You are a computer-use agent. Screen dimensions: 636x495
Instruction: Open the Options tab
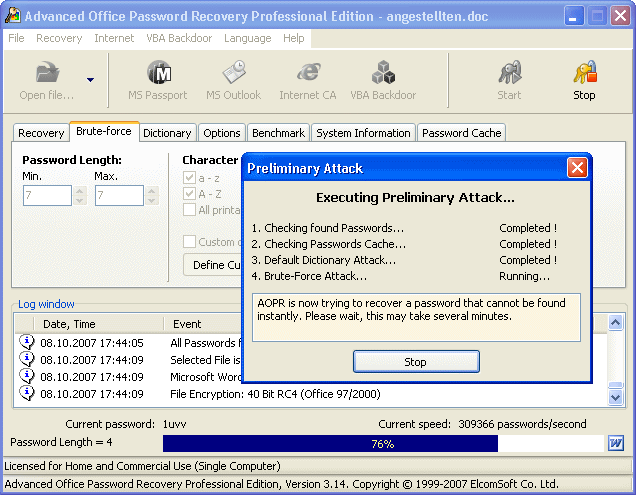click(x=222, y=133)
